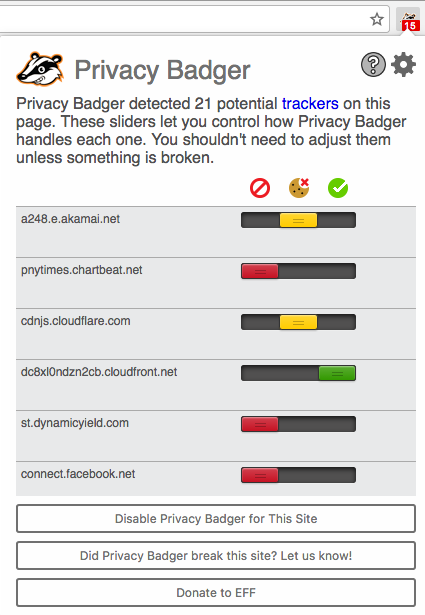The height and width of the screenshot is (615, 425).
Task: Click green slider handle for dc8xl0ndzn2cb.cloudfront.net
Action: [337, 373]
